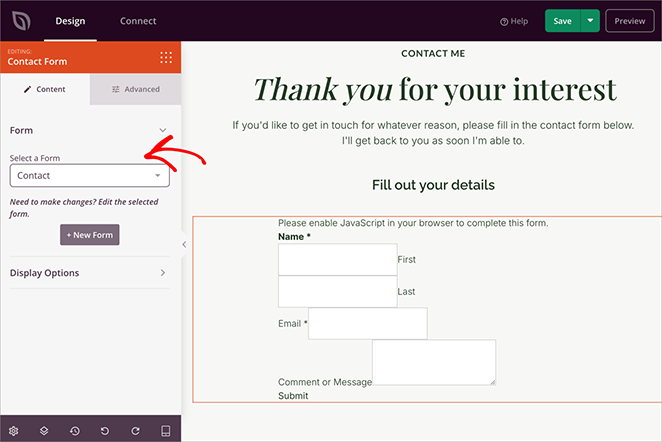
Task: Click the Help icon in top bar
Action: 514,21
